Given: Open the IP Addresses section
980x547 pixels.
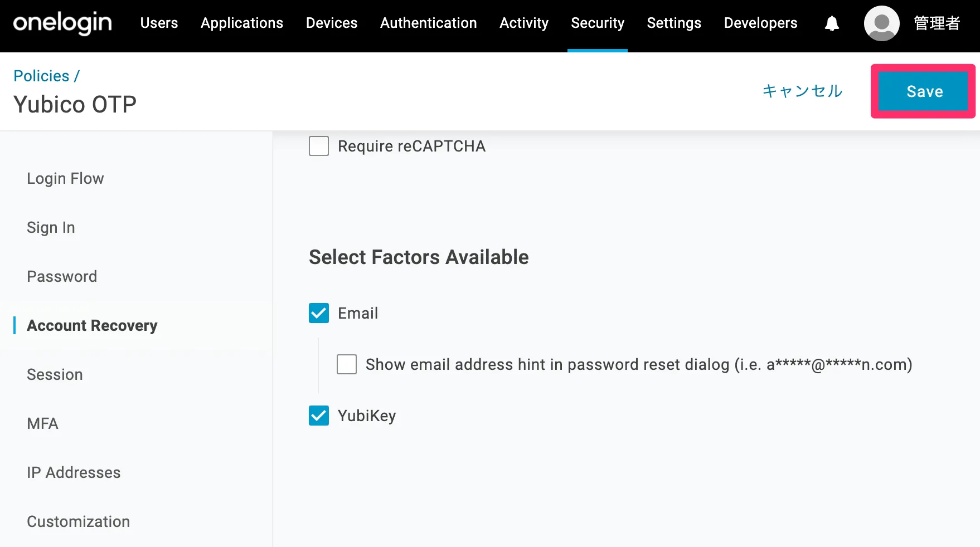Looking at the screenshot, I should [74, 472].
